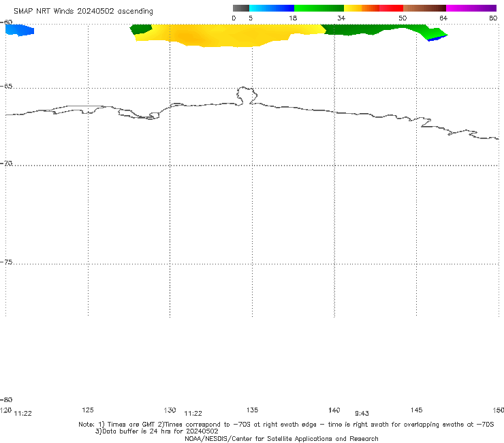Image resolution: width=504 pixels, height=443 pixels.
Task: Click the '50' label under the color bar
Action: coord(403,18)
